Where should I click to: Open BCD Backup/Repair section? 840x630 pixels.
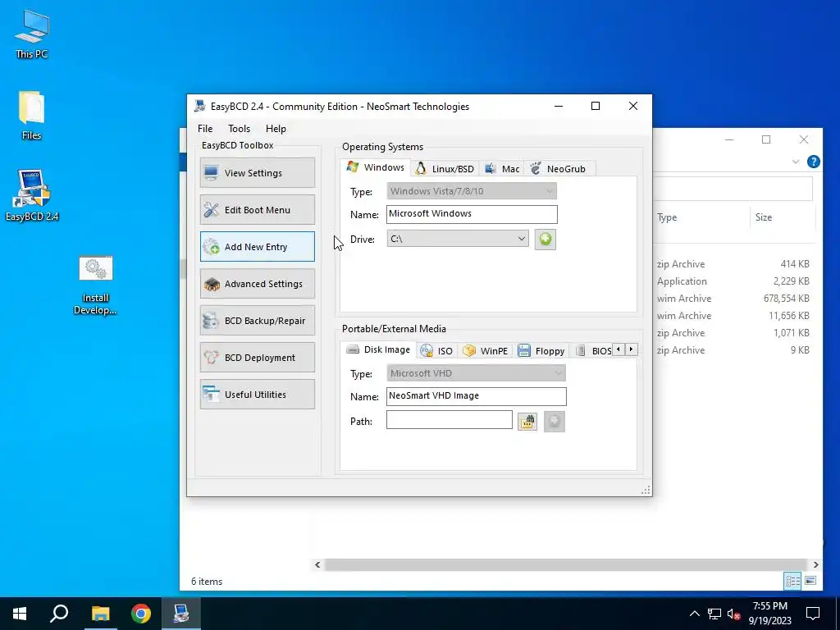pyautogui.click(x=257, y=321)
